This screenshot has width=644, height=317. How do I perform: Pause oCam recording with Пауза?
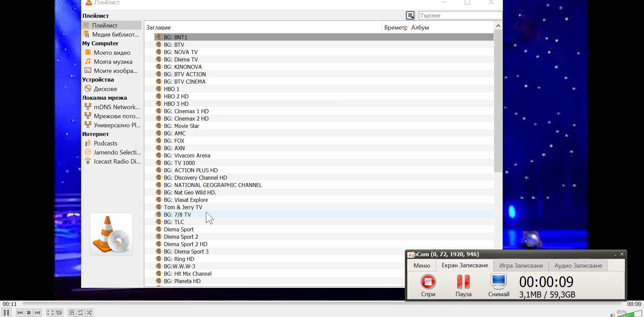point(463,285)
